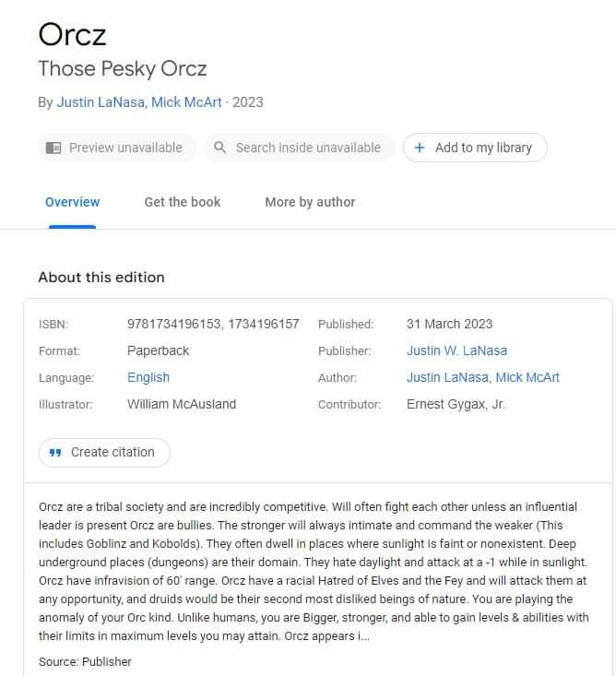The image size is (616, 676).
Task: Open Mick McArt link in Author row
Action: pyautogui.click(x=527, y=377)
